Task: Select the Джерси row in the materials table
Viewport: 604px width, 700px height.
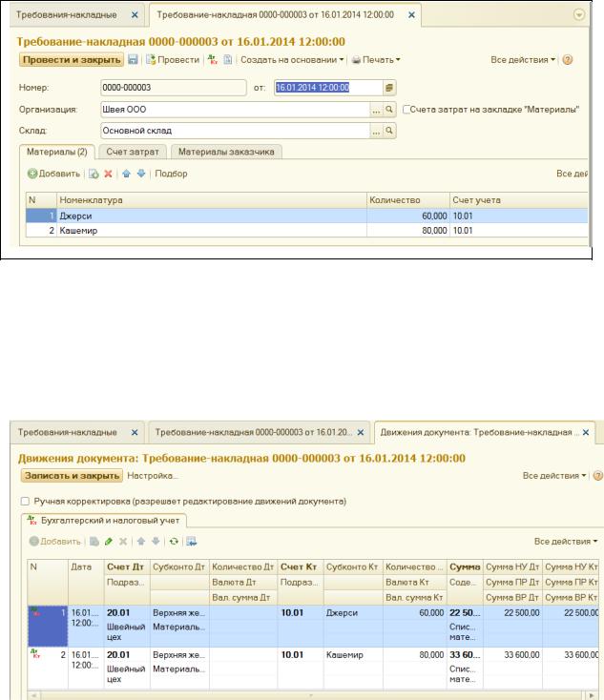Action: pos(307,216)
